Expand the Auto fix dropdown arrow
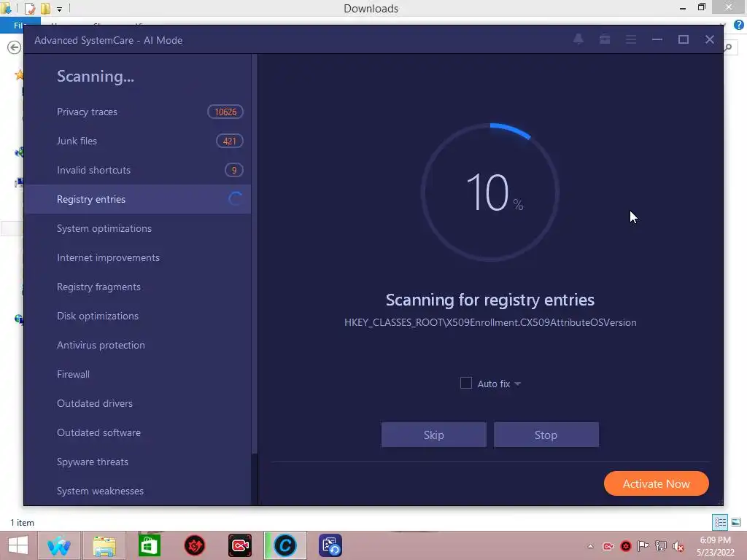The height and width of the screenshot is (560, 747). click(x=518, y=384)
